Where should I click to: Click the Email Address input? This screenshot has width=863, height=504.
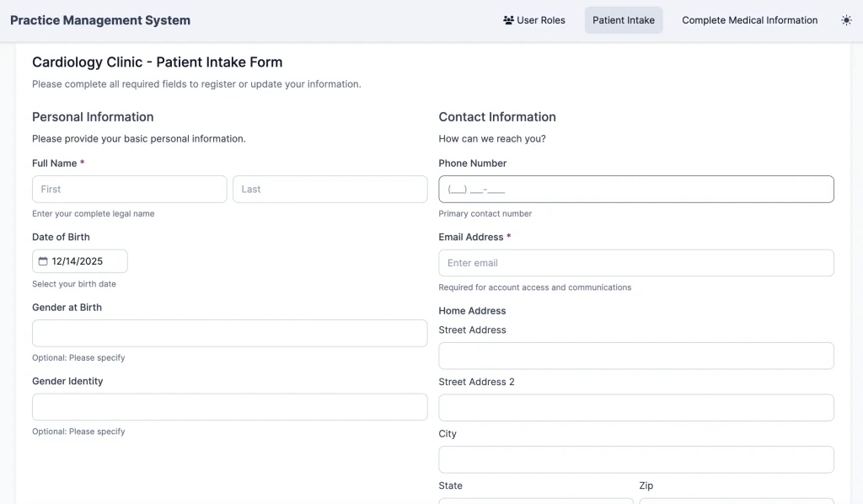coord(635,262)
